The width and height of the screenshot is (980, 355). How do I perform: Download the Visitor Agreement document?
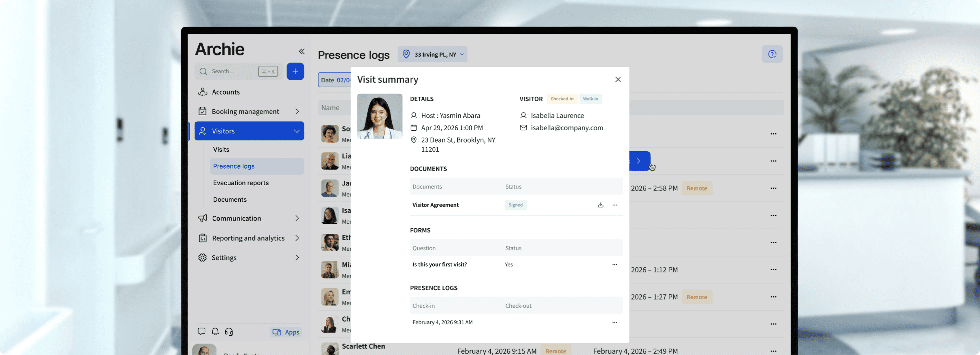[600, 205]
